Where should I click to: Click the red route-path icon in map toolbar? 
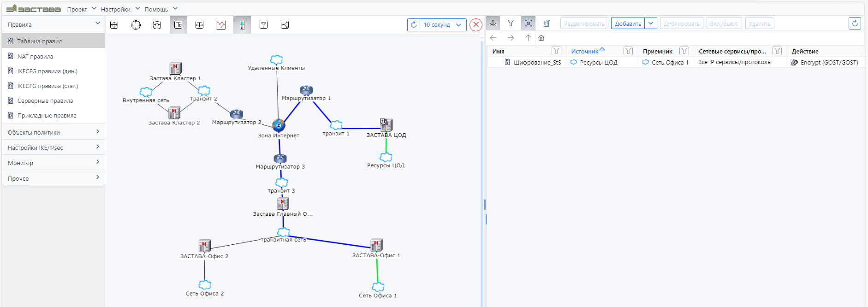(x=221, y=25)
